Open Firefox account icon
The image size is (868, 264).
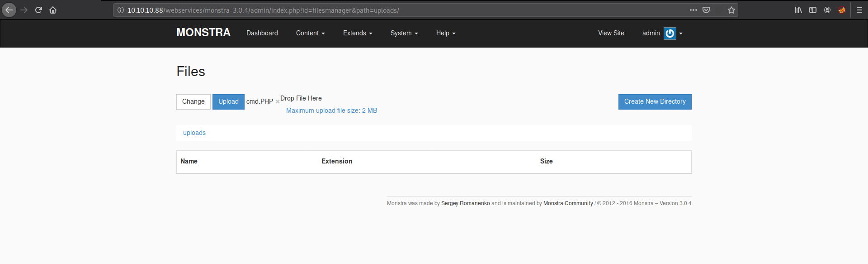click(827, 10)
